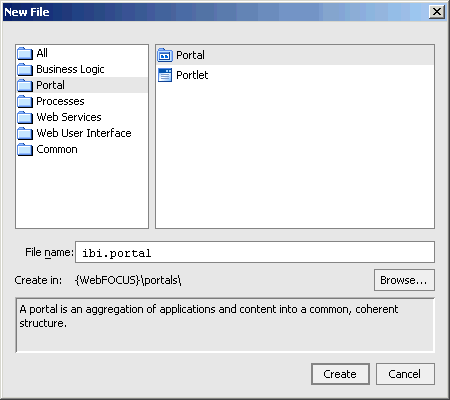Click the All category folder icon
The width and height of the screenshot is (450, 400).
(25, 53)
